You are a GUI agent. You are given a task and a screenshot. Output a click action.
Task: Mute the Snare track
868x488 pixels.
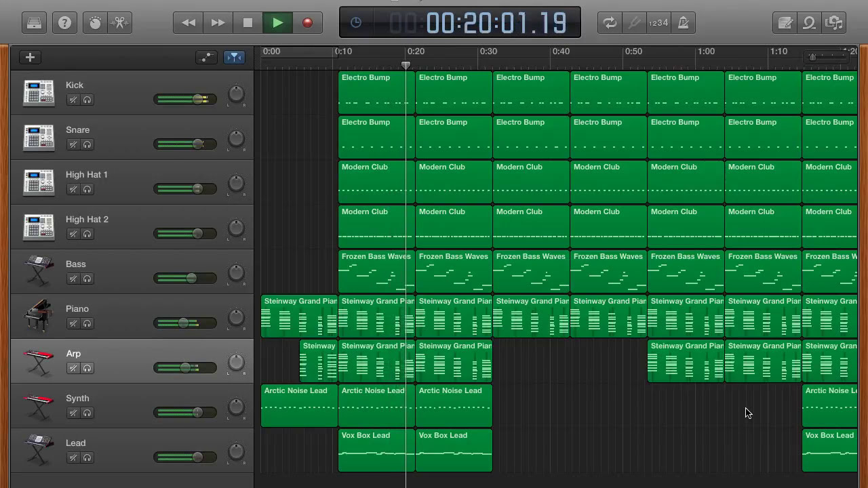(x=73, y=144)
